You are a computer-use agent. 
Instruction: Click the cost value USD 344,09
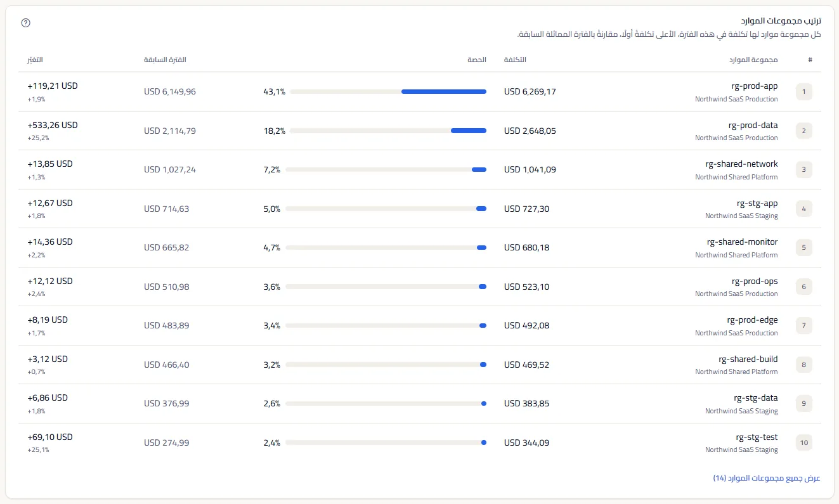[527, 443]
